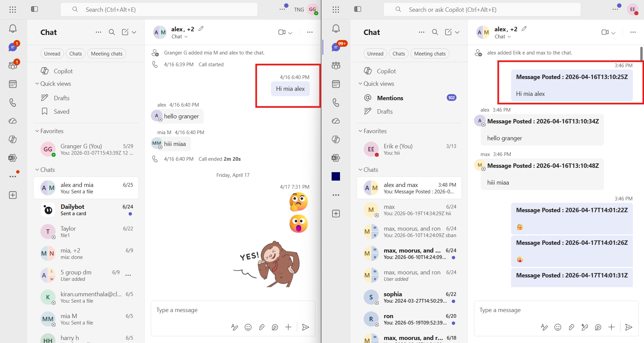Open Teams communities icon in left window rail
The width and height of the screenshot is (644, 343).
(x=13, y=65)
